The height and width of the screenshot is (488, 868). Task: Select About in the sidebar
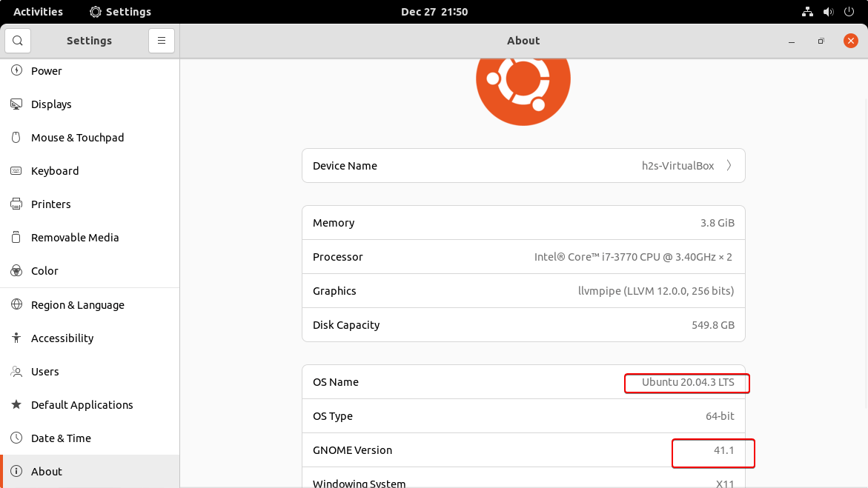90,472
